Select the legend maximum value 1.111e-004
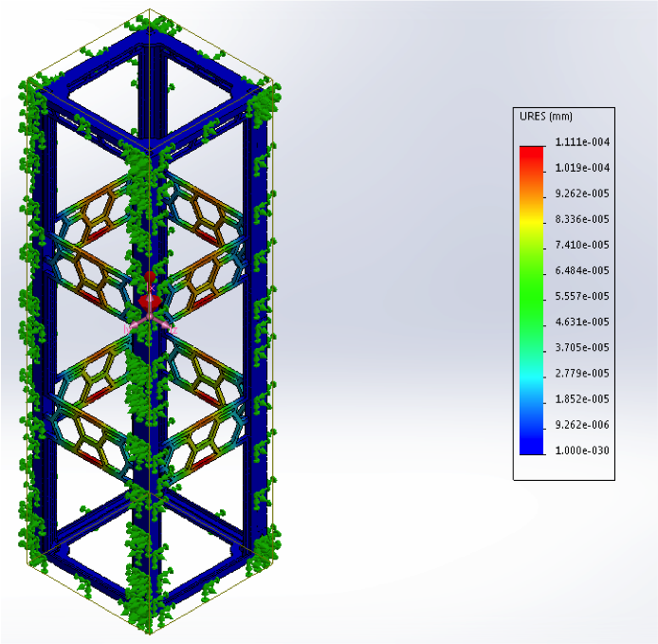The width and height of the screenshot is (658, 644). [582, 142]
